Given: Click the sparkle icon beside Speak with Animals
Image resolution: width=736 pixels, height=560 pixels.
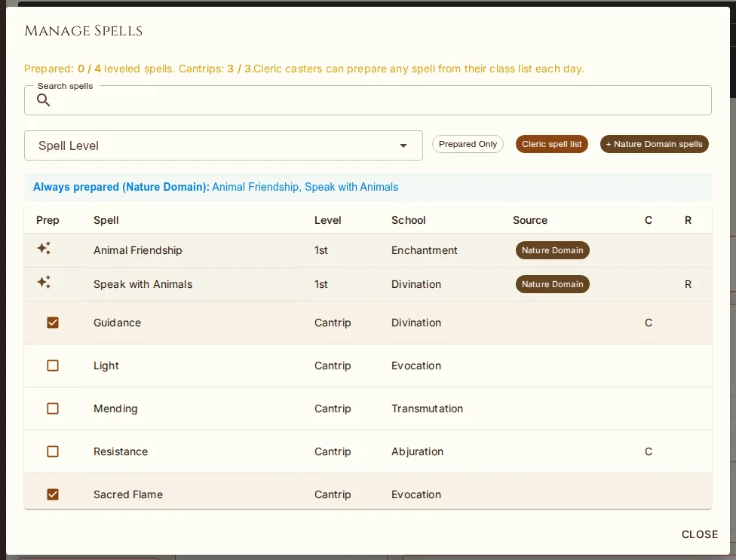Looking at the screenshot, I should point(44,282).
